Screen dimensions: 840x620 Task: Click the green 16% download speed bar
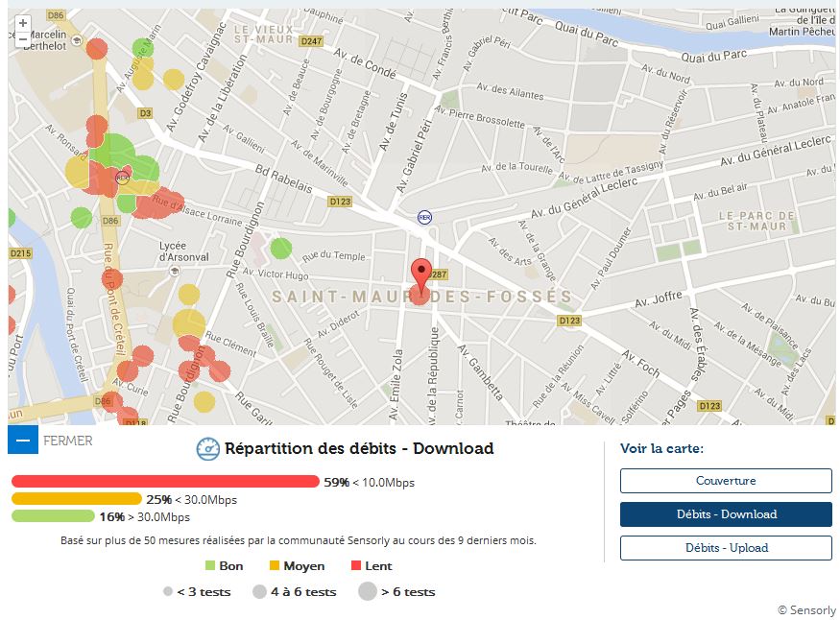point(53,516)
